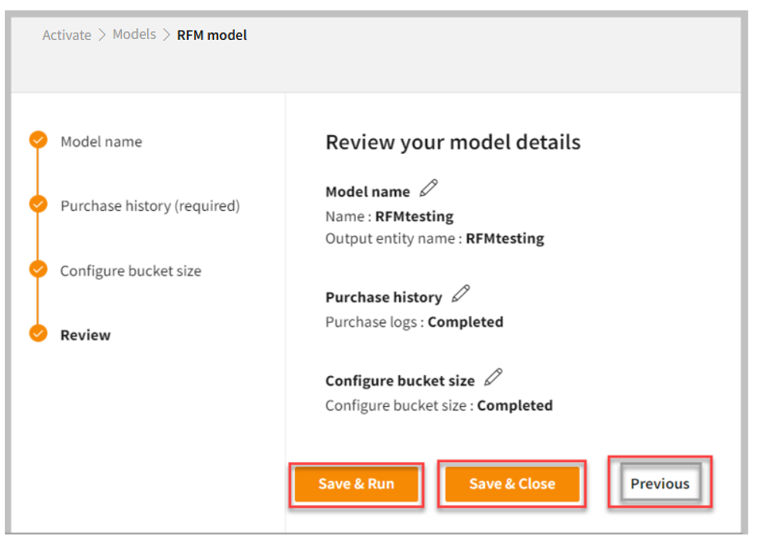
Task: Click the orange checkmark for Model name step
Action: 38,140
